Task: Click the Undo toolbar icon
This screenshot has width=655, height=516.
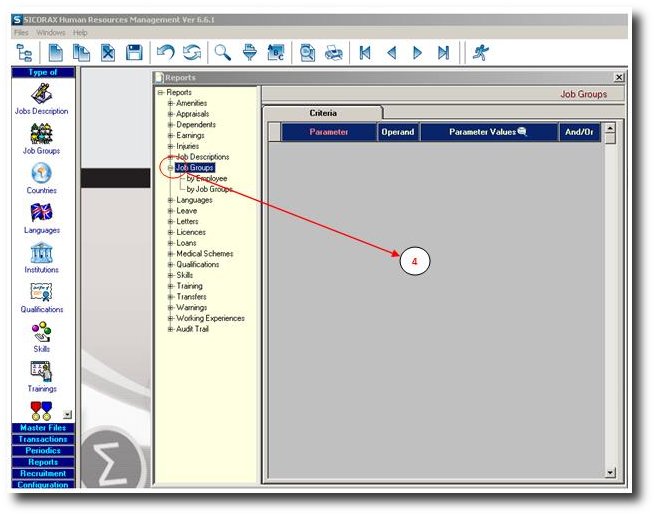Action: 167,53
